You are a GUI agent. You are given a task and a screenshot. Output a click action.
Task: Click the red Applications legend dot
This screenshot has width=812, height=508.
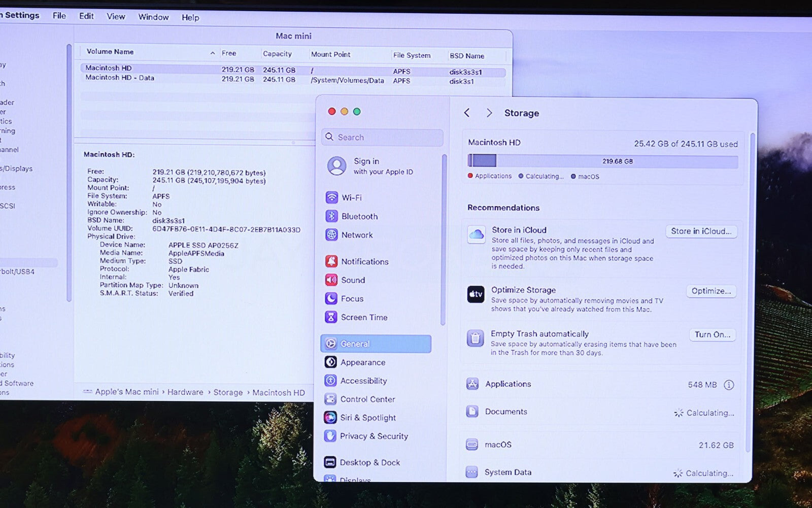click(x=470, y=176)
